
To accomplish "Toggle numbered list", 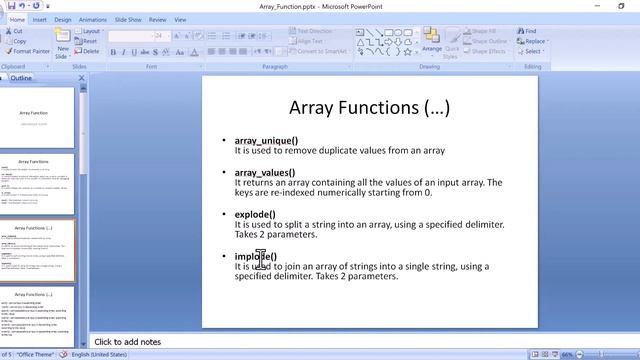I will click(226, 36).
